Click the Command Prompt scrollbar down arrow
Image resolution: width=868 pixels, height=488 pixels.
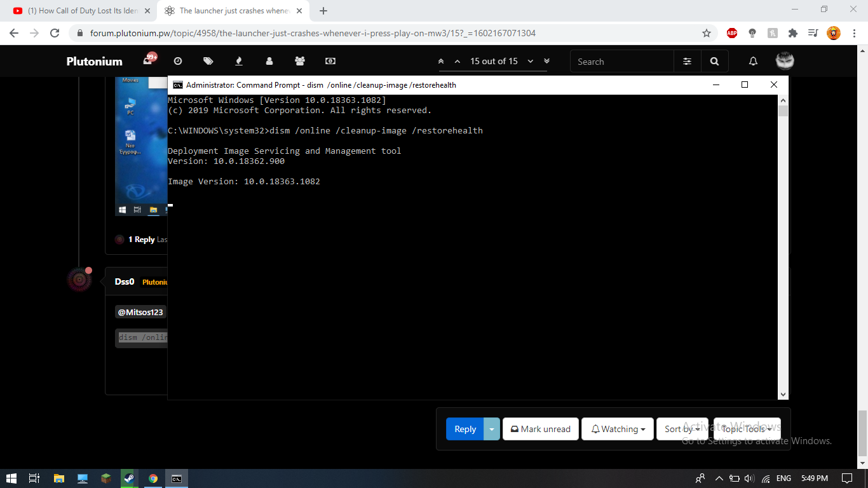coord(783,395)
